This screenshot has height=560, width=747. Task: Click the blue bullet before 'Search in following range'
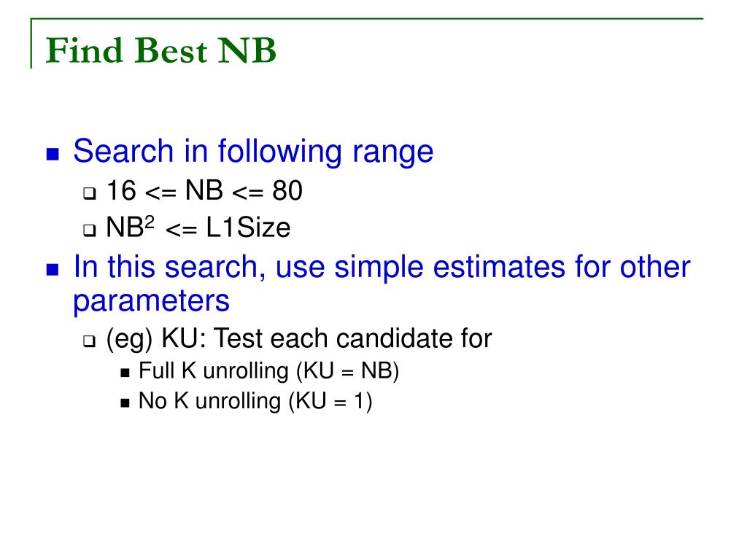(53, 155)
